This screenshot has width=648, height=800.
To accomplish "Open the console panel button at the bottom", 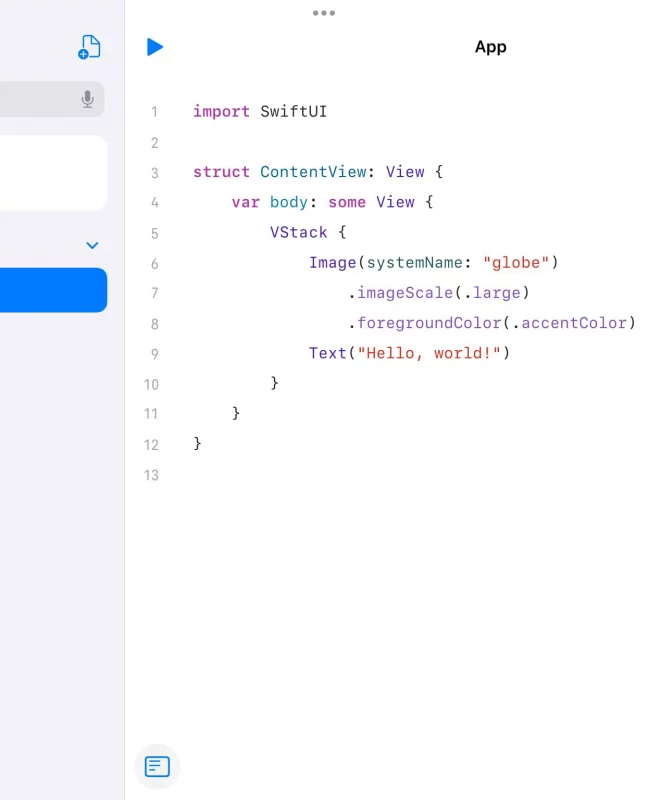I will pos(157,766).
